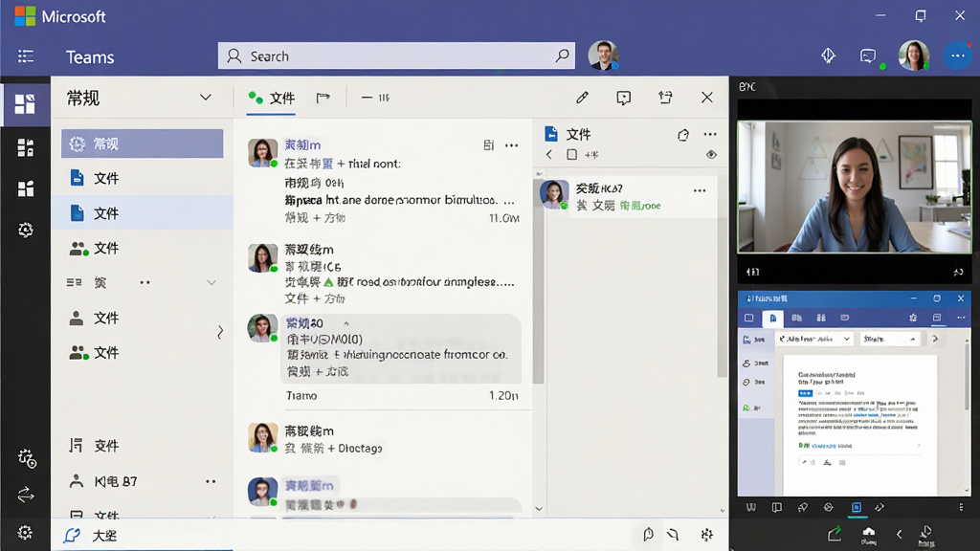
Task: Click the 大坚 button in the bottom compose bar
Action: pos(91,536)
